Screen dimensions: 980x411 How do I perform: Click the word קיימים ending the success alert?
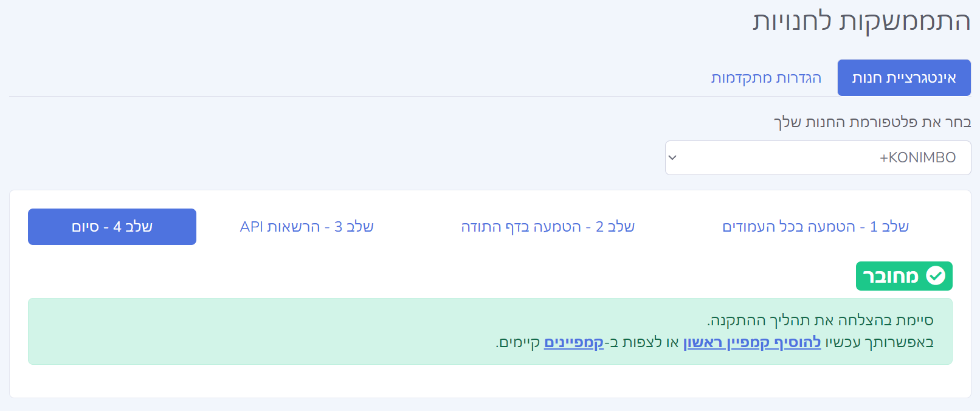518,342
